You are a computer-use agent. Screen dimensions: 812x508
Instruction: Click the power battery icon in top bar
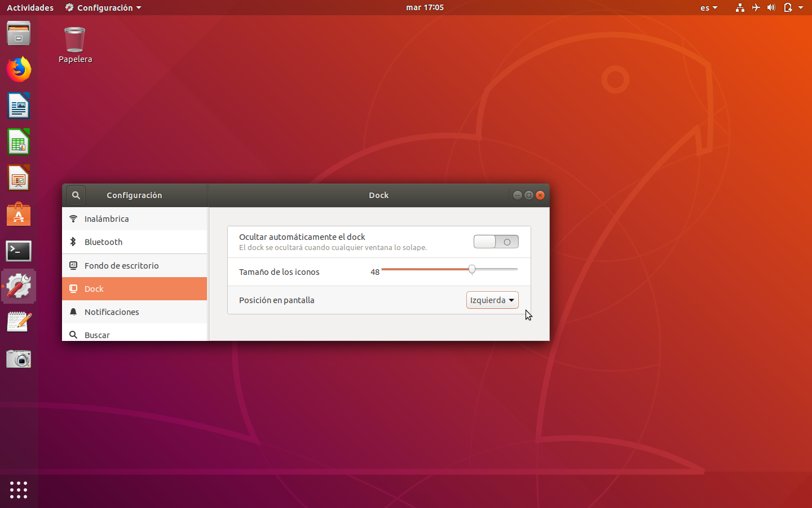point(788,7)
